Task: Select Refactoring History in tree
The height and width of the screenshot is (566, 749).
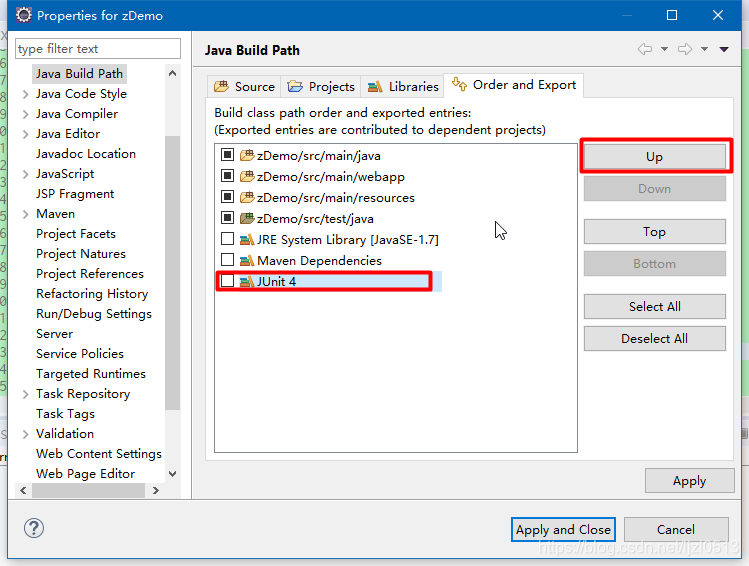Action: tap(92, 294)
